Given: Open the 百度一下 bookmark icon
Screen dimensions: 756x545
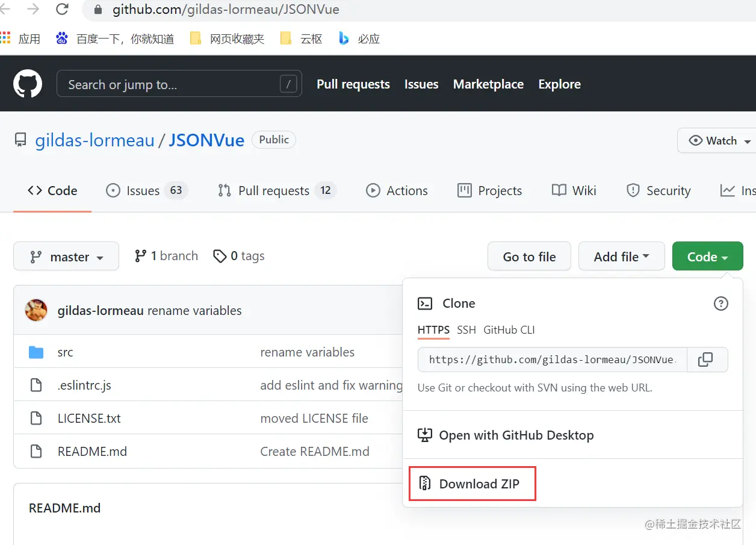Looking at the screenshot, I should (62, 39).
